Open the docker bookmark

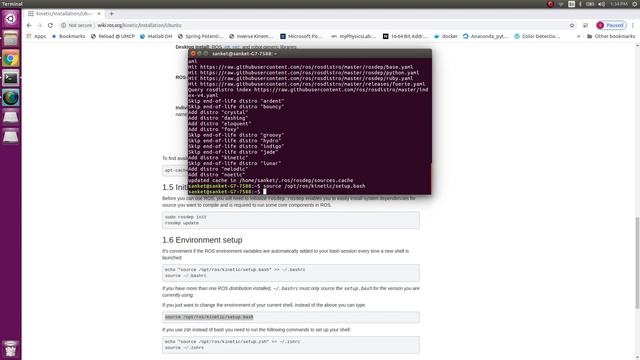pyautogui.click(x=446, y=36)
